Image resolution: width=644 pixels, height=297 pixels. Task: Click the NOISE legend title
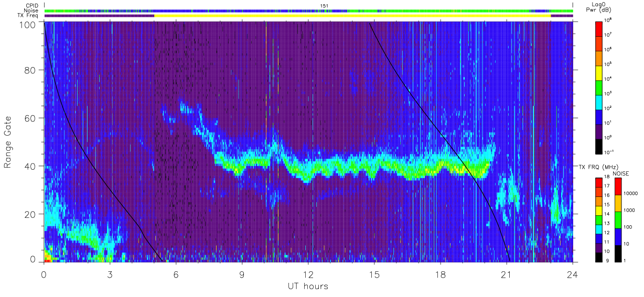click(x=622, y=173)
